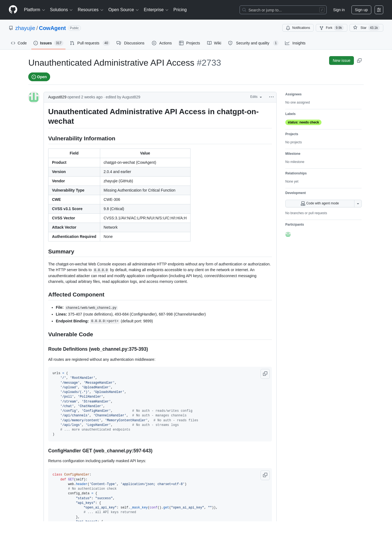392x545 pixels.
Task: Expand the Code with agent mode dropdown arrow
Action: 358,204
